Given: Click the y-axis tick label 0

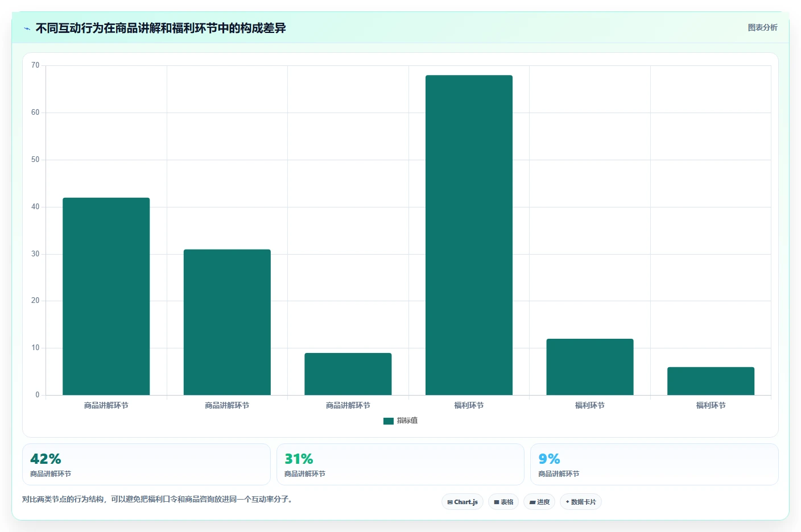Looking at the screenshot, I should click(x=38, y=395).
